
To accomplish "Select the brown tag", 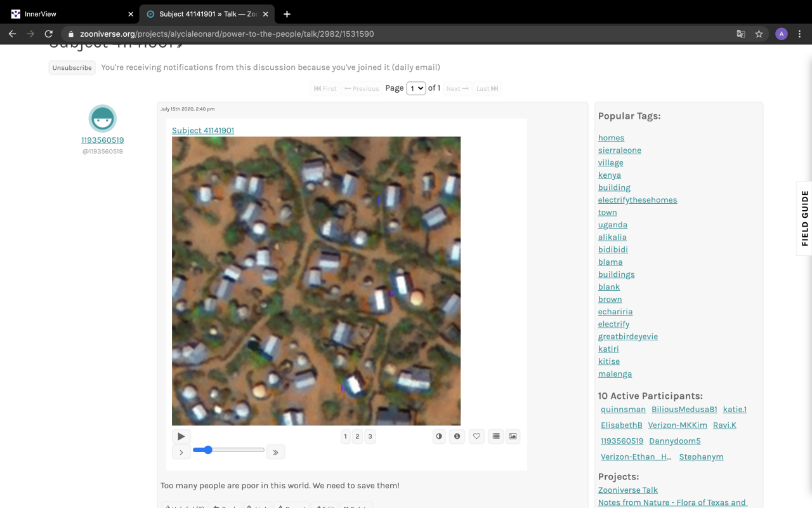I will pos(610,299).
